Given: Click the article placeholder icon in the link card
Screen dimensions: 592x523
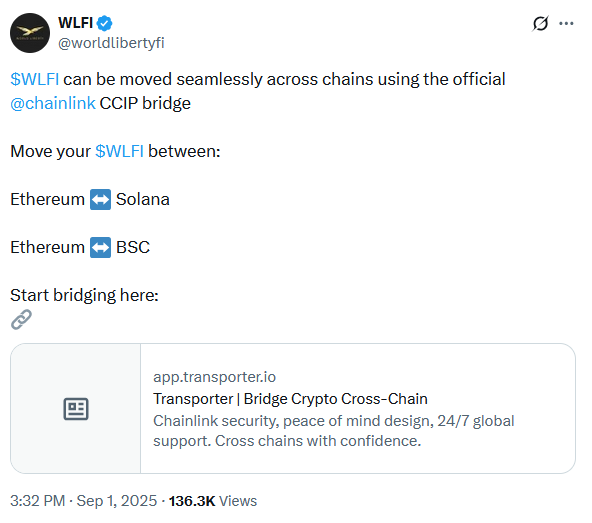Looking at the screenshot, I should [76, 409].
